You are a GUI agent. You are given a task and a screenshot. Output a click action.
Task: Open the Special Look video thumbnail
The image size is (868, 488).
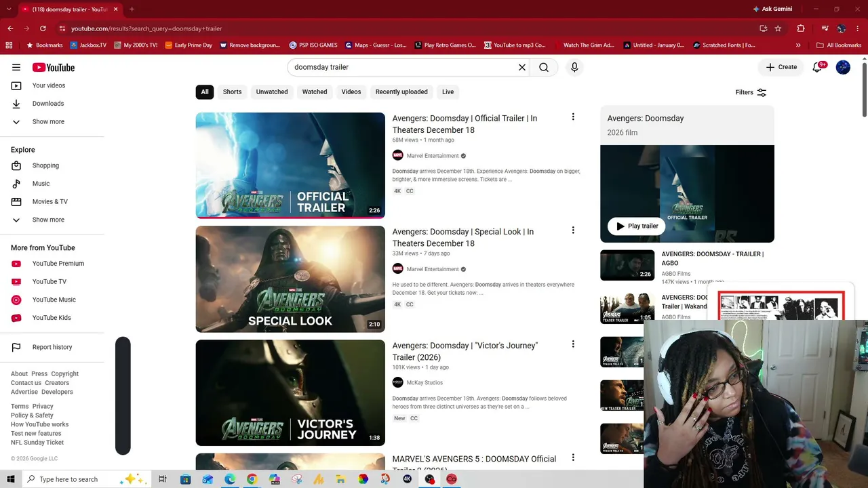pyautogui.click(x=290, y=279)
